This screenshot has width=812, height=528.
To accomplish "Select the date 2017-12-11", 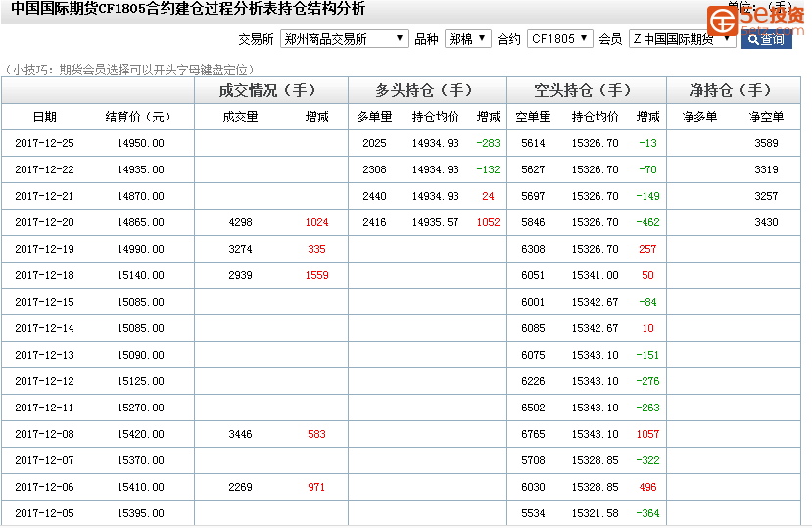I will point(44,408).
